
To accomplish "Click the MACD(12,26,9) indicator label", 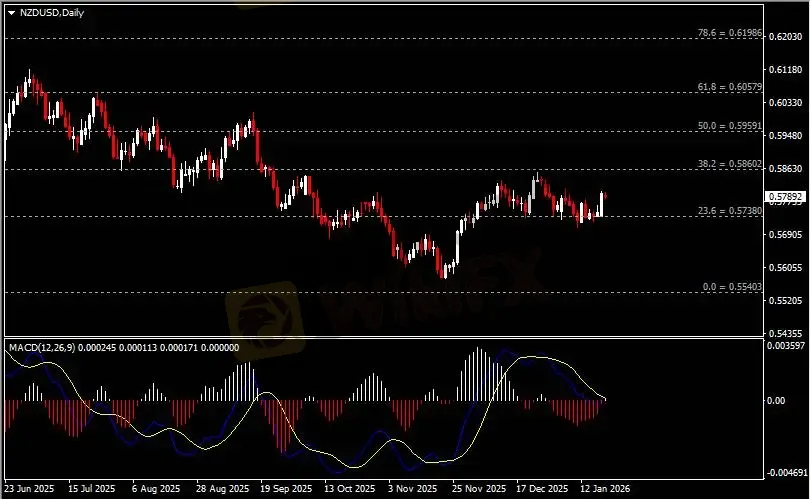I will 42,348.
